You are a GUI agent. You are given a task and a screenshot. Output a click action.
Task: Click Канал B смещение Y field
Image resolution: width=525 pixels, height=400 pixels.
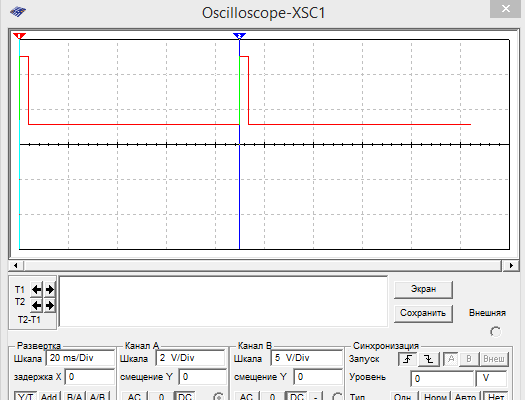pos(318,377)
